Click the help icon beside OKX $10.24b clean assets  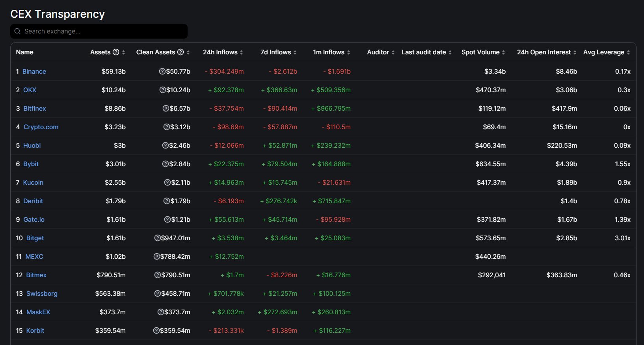coord(162,90)
